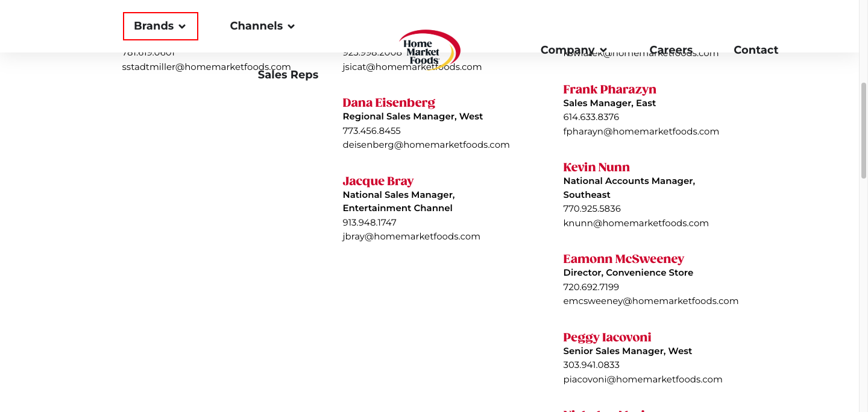Go to the Careers page
Image resolution: width=868 pixels, height=412 pixels.
pyautogui.click(x=671, y=50)
